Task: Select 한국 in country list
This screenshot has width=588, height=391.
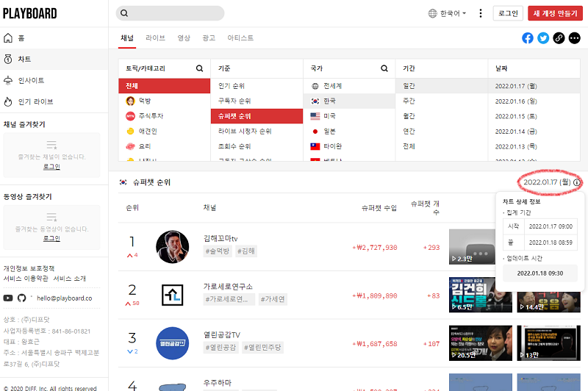Action: [x=349, y=101]
